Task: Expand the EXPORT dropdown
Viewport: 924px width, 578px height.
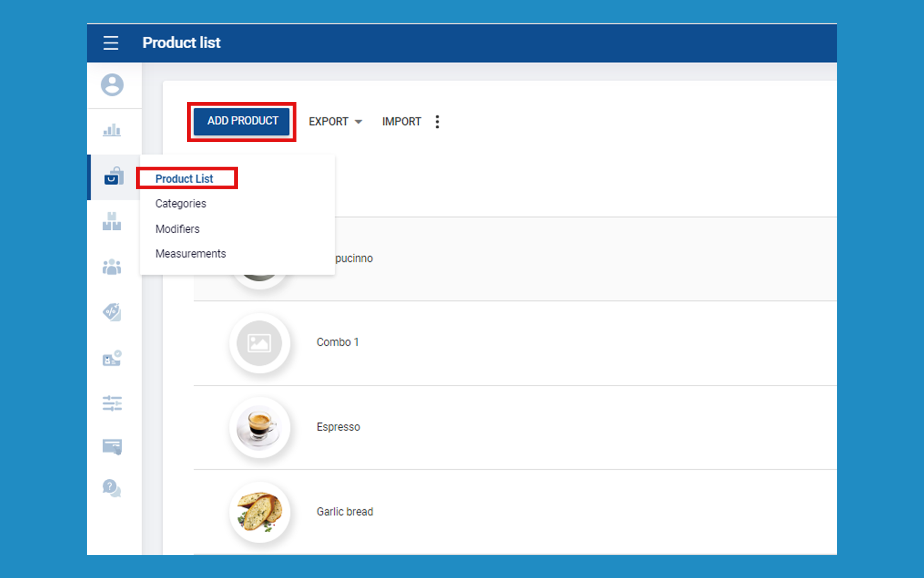Action: (x=335, y=121)
